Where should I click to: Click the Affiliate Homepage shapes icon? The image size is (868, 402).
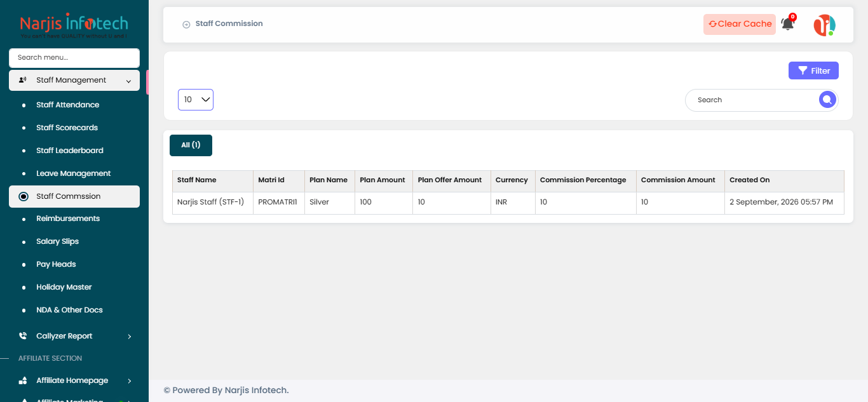23,380
